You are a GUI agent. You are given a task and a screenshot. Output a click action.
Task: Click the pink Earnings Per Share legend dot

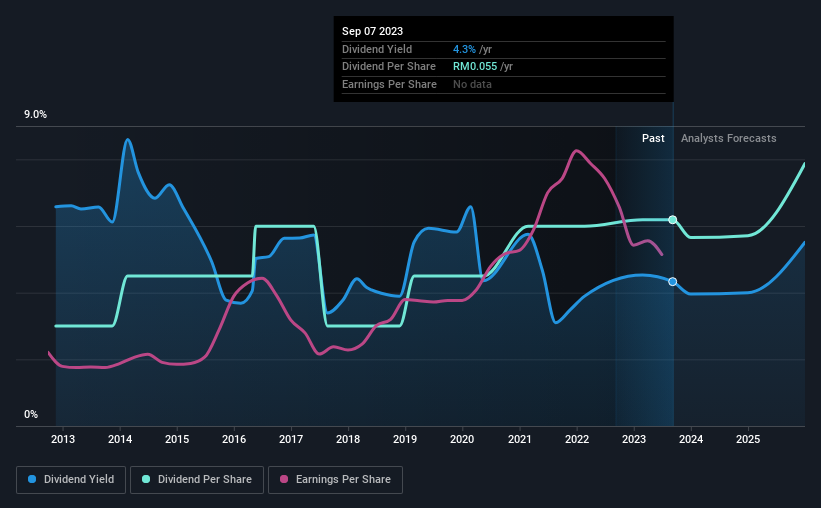(x=284, y=479)
